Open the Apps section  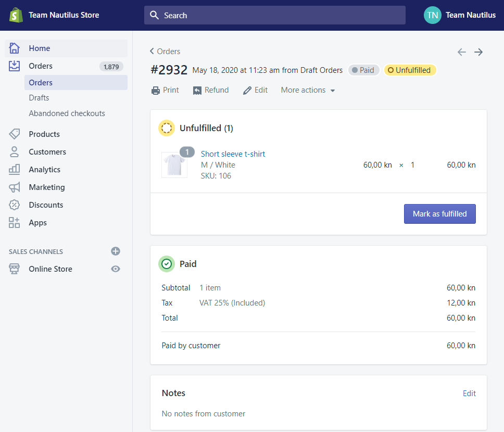(37, 223)
